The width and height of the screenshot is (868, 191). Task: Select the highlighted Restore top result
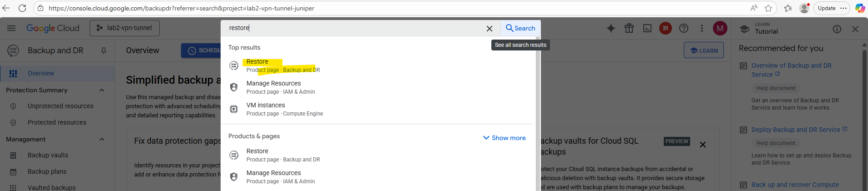(257, 62)
